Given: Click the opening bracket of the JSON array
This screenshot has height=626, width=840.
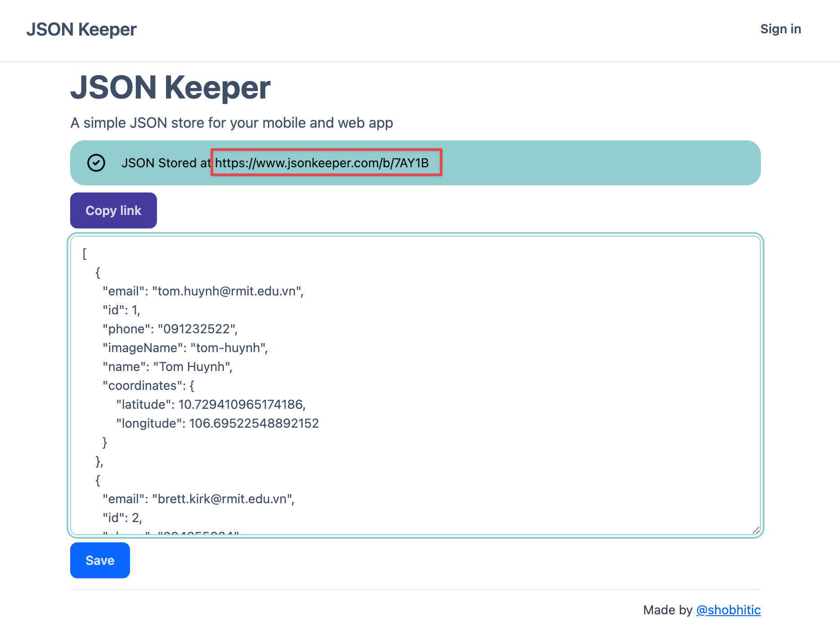Looking at the screenshot, I should (84, 254).
